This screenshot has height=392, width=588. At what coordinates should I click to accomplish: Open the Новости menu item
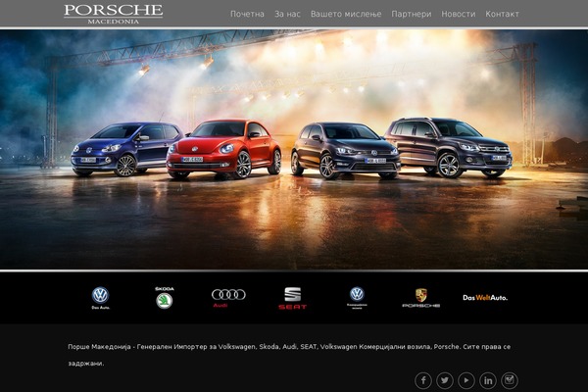pos(459,14)
